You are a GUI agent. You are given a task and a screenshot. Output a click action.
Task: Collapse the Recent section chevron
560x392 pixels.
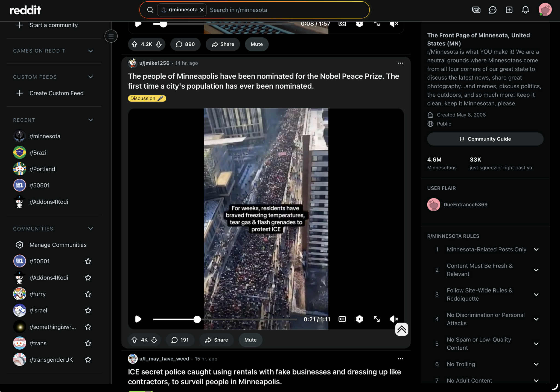coord(91,120)
